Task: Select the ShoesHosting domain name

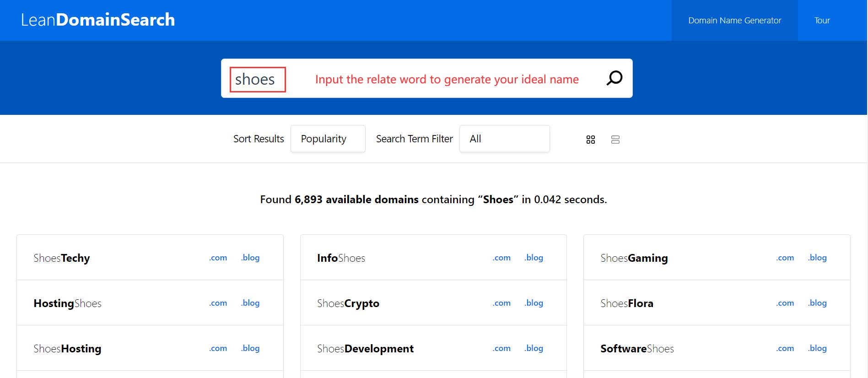Action: [68, 349]
